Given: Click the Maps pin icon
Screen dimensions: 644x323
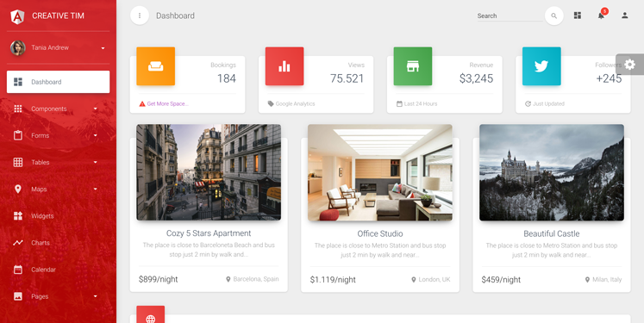Looking at the screenshot, I should (x=17, y=189).
